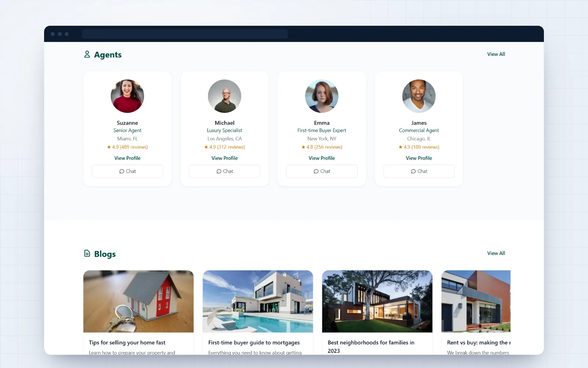
Task: Click Suzanne's 4.9 (489 reviews) rating
Action: click(x=127, y=147)
